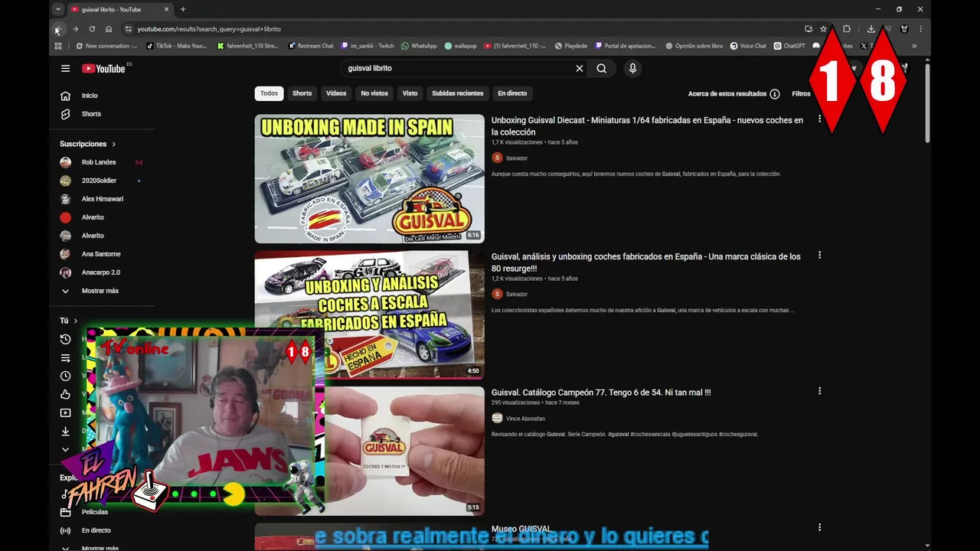Screen dimensions: 980x551
Task: Open the tab search dropdown arrow
Action: (58, 9)
